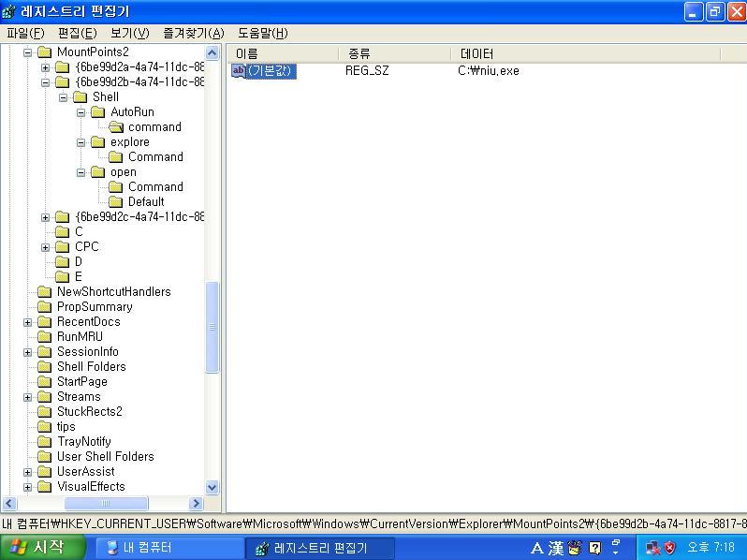Click the PropSummary folder icon
This screenshot has width=747, height=560.
[44, 307]
